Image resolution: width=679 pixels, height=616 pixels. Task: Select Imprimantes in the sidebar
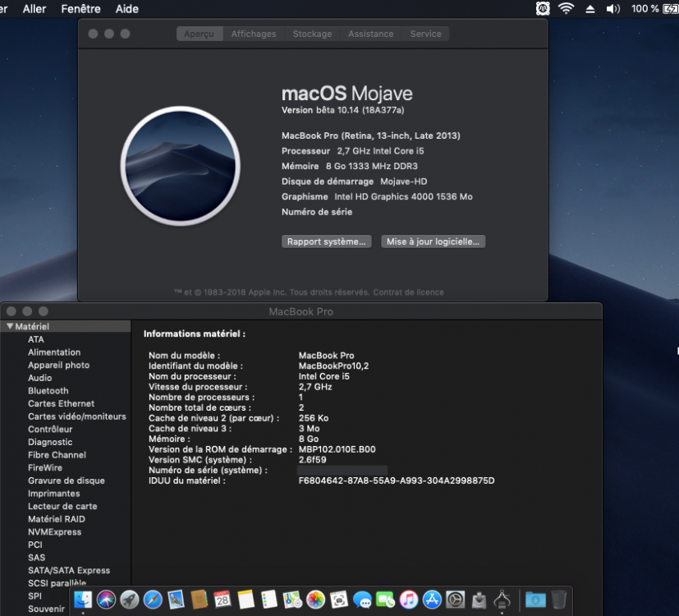pyautogui.click(x=53, y=494)
